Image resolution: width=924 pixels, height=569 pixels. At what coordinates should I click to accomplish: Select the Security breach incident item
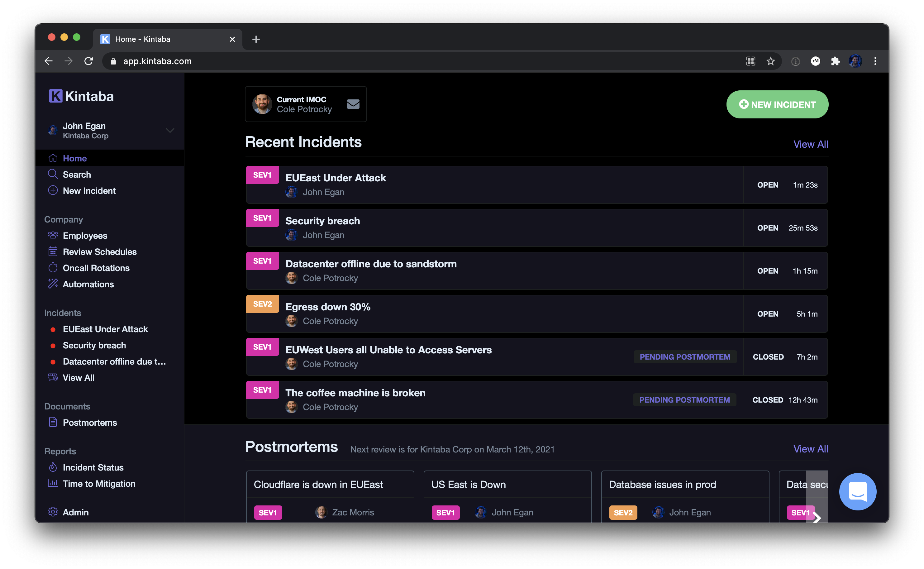click(536, 227)
